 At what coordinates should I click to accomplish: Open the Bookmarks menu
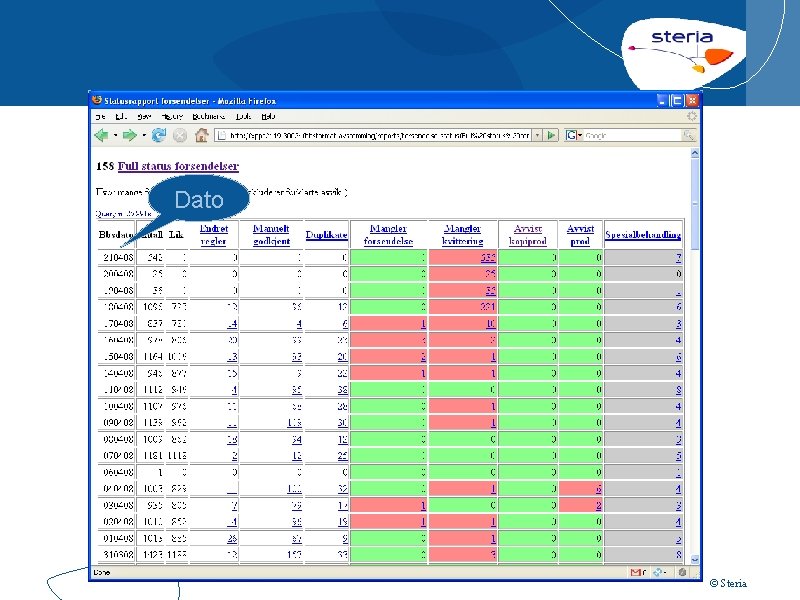[x=208, y=116]
